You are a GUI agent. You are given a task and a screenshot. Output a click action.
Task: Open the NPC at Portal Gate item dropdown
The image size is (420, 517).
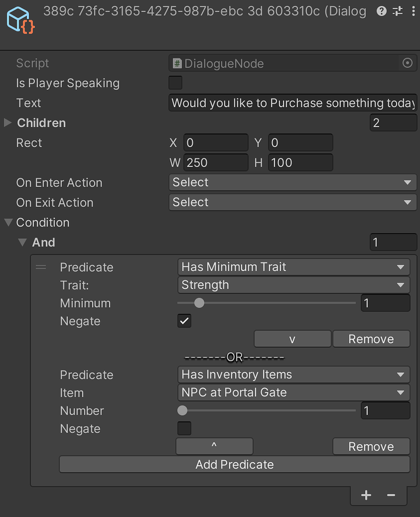click(x=294, y=392)
